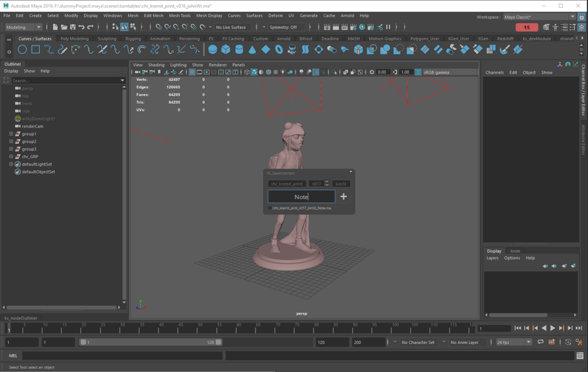Expand group2 in the Outliner

tap(11, 142)
